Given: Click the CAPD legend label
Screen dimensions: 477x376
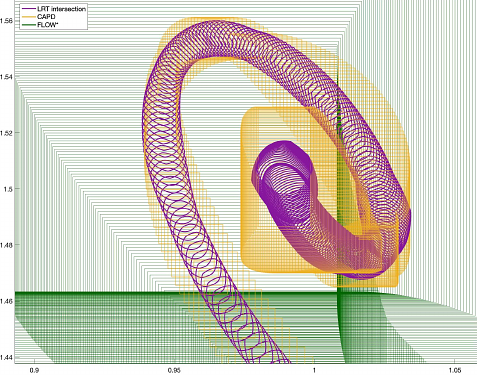Looking at the screenshot, I should pyautogui.click(x=46, y=17).
